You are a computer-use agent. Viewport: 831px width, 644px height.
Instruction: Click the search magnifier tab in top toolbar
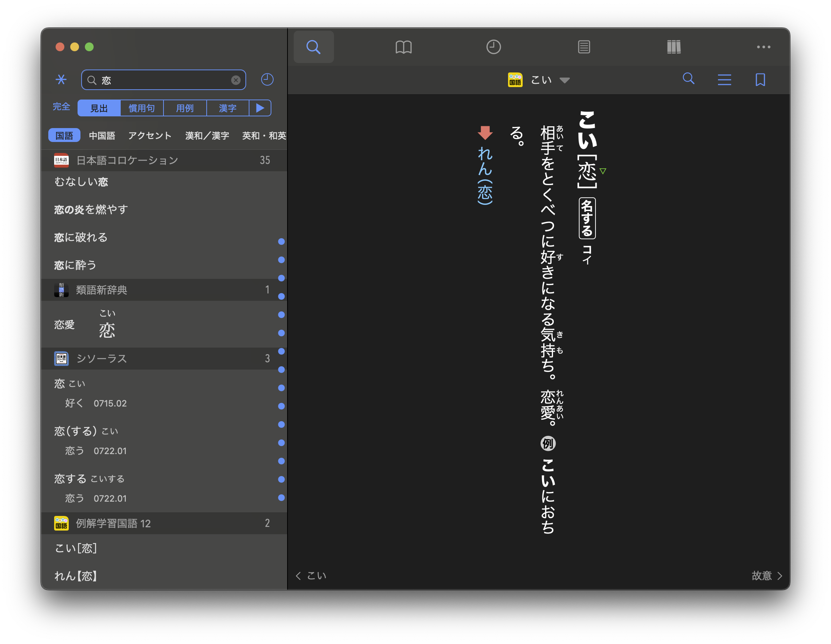pos(313,47)
